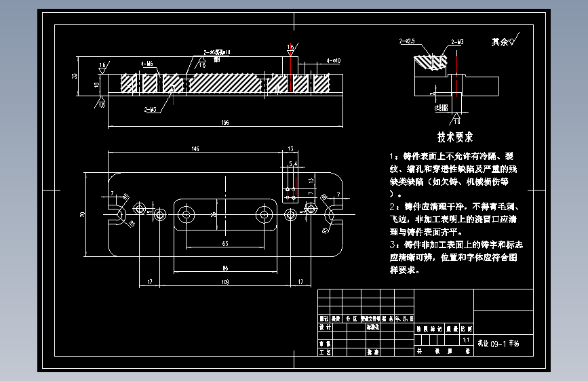Click the "20" dimension beside plan view
The height and width of the screenshot is (381, 588).
pyautogui.click(x=82, y=214)
